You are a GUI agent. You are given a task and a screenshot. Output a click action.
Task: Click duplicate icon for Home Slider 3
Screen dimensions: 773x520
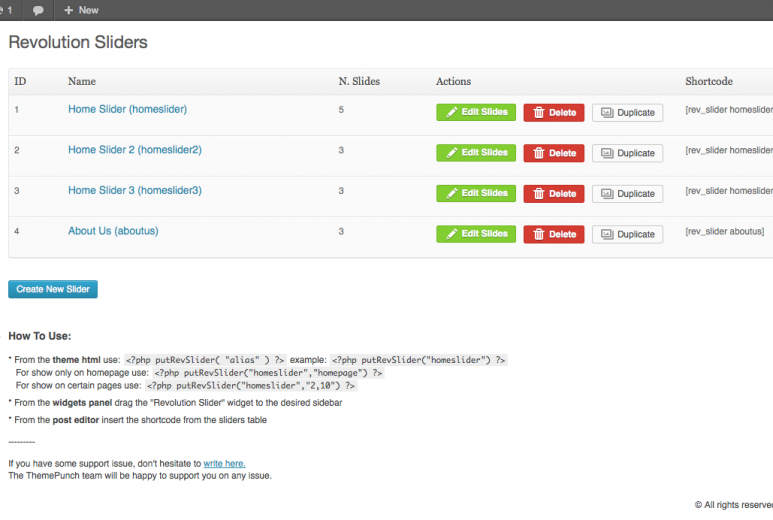607,194
